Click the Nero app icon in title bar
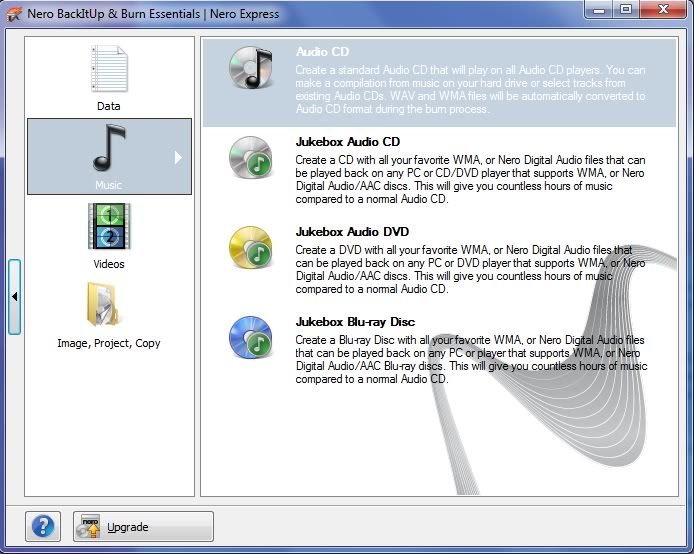 14,14
